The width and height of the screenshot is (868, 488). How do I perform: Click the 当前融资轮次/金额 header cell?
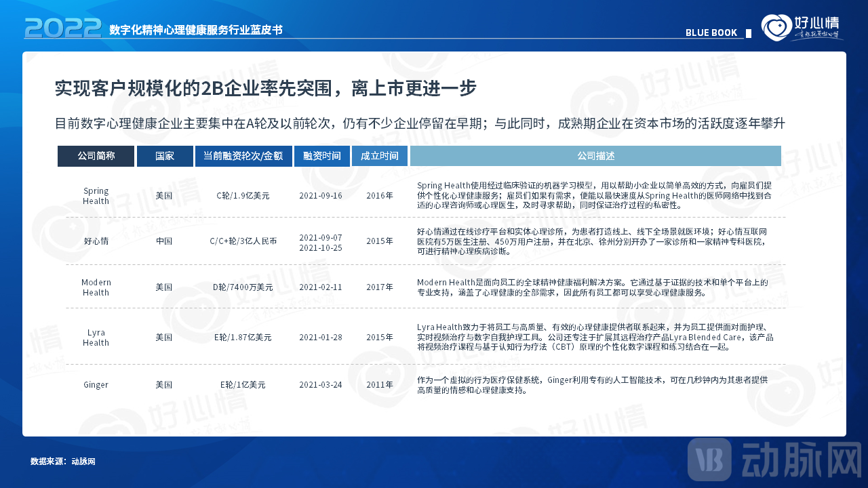(243, 155)
